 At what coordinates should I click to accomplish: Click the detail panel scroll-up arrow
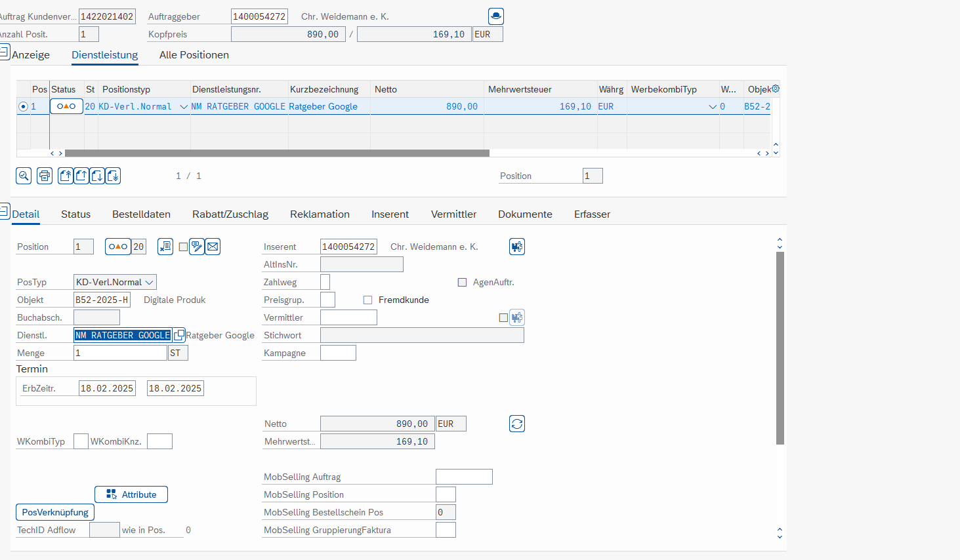click(x=780, y=240)
